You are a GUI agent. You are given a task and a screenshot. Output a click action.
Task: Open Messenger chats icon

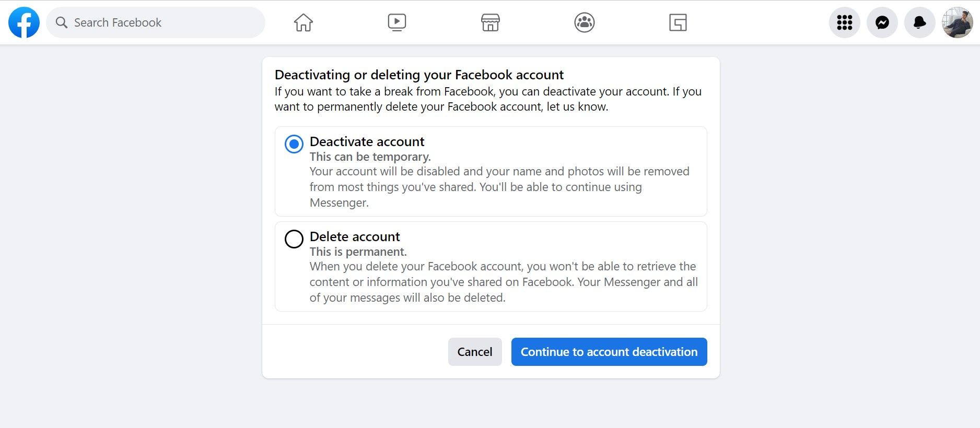point(882,22)
